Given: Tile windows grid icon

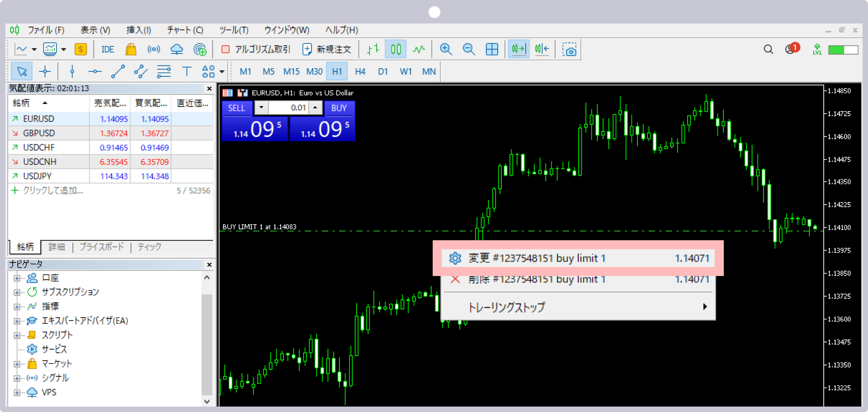Looking at the screenshot, I should [492, 49].
